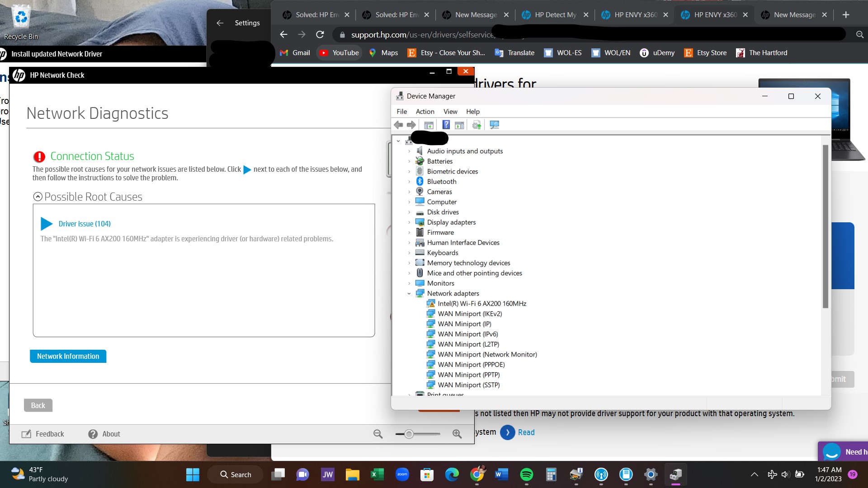Click zoom out magnifier in HP Network Check
The width and height of the screenshot is (868, 488).
click(x=378, y=434)
